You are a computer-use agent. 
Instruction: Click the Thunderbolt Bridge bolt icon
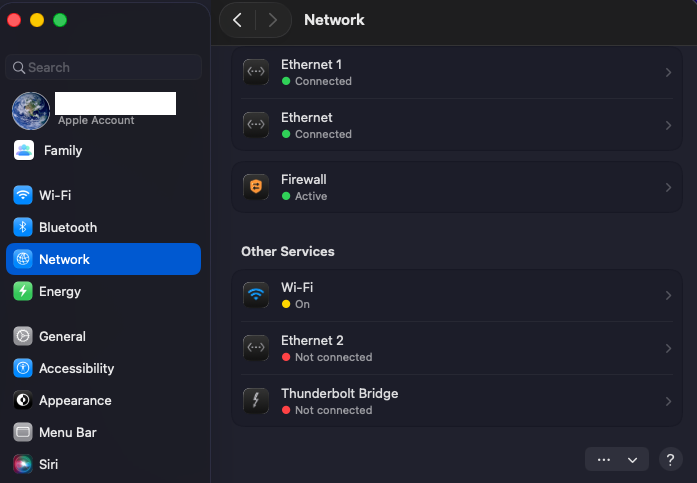point(256,400)
